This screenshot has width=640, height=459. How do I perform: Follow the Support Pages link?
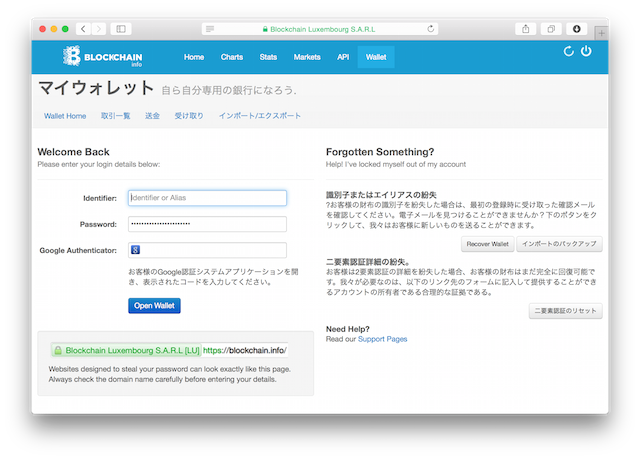click(382, 340)
